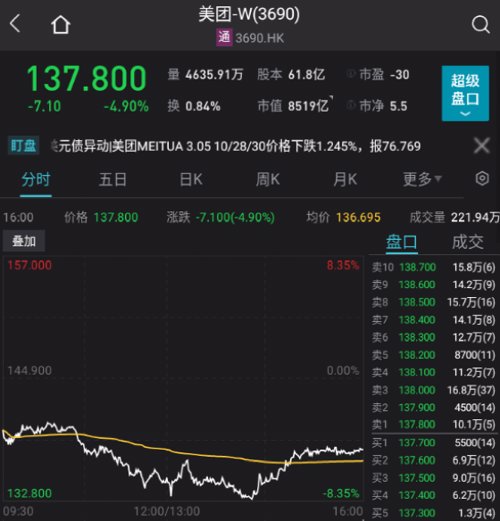The image size is (500, 521).
Task: Select the 周K chart tab
Action: (x=268, y=180)
